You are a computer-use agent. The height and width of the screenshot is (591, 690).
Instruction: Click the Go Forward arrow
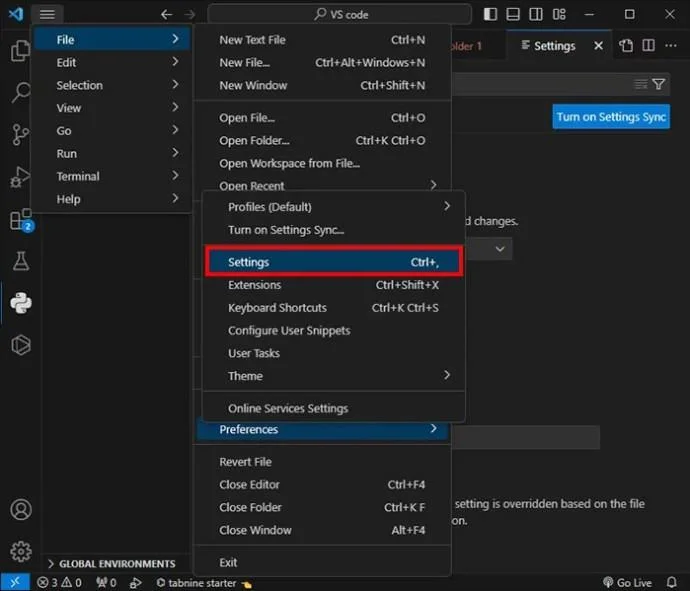[190, 15]
